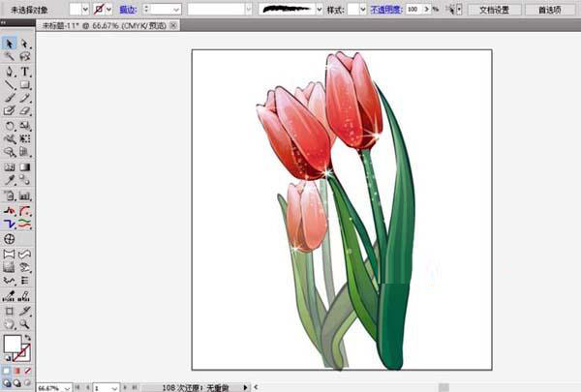Select the Eyedropper tool
The width and height of the screenshot is (581, 392).
(x=10, y=180)
